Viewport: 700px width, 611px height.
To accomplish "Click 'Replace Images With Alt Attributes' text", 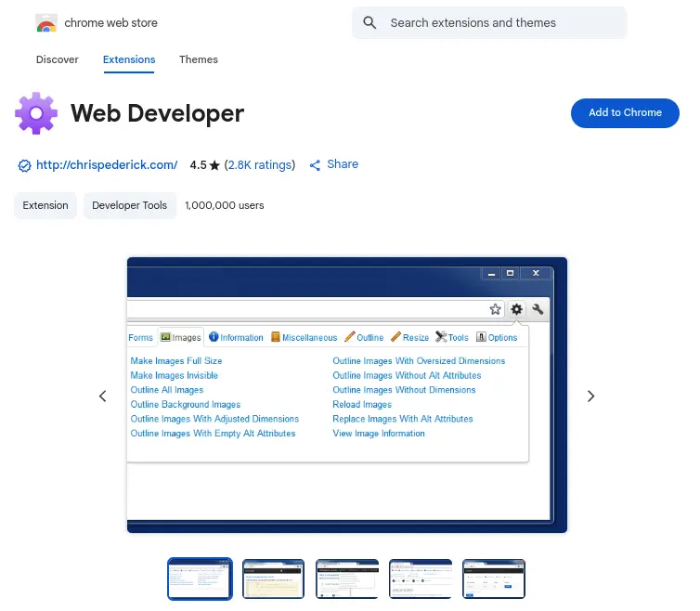I will coord(403,419).
